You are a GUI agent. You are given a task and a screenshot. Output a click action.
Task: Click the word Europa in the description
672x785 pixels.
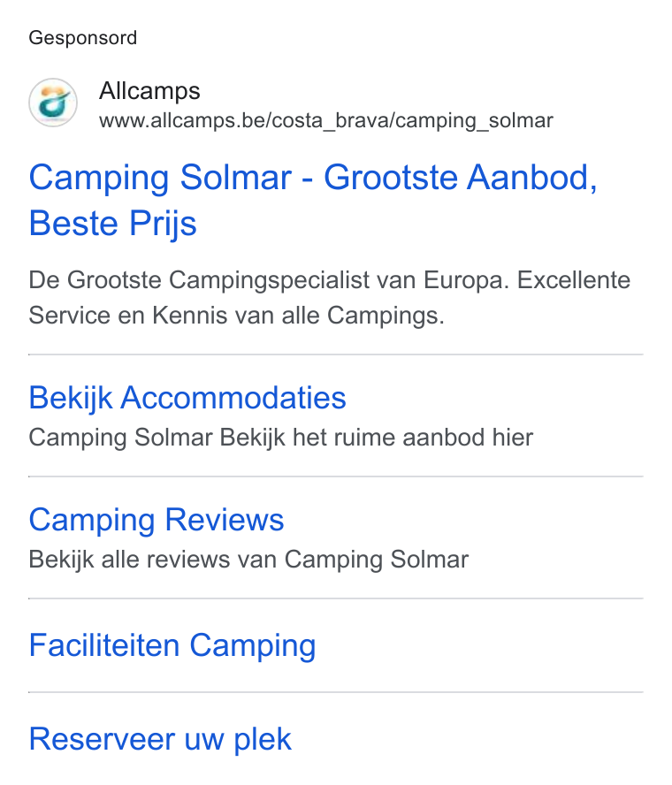pos(466,280)
